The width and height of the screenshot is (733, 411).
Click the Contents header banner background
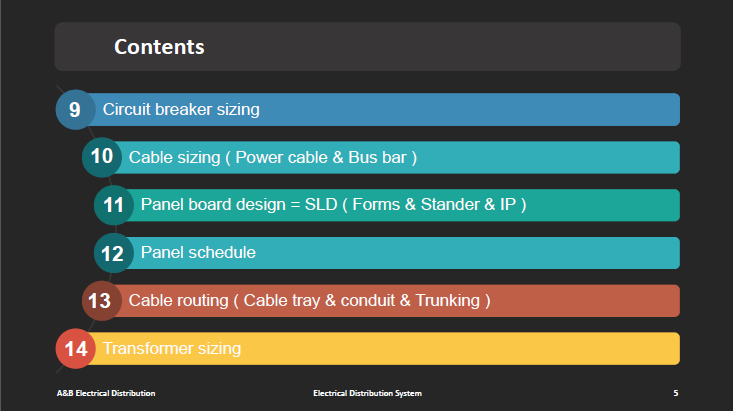click(x=367, y=47)
